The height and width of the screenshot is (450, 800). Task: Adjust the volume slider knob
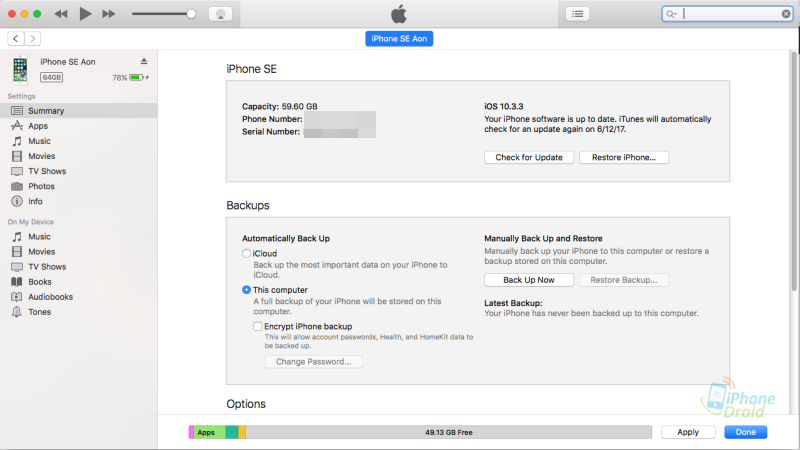(x=191, y=14)
